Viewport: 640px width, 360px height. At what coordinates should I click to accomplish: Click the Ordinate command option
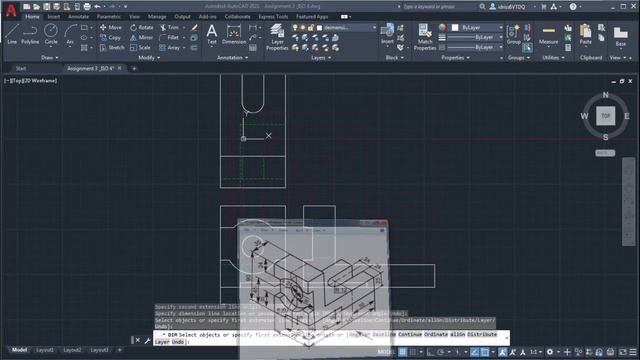(x=436, y=334)
